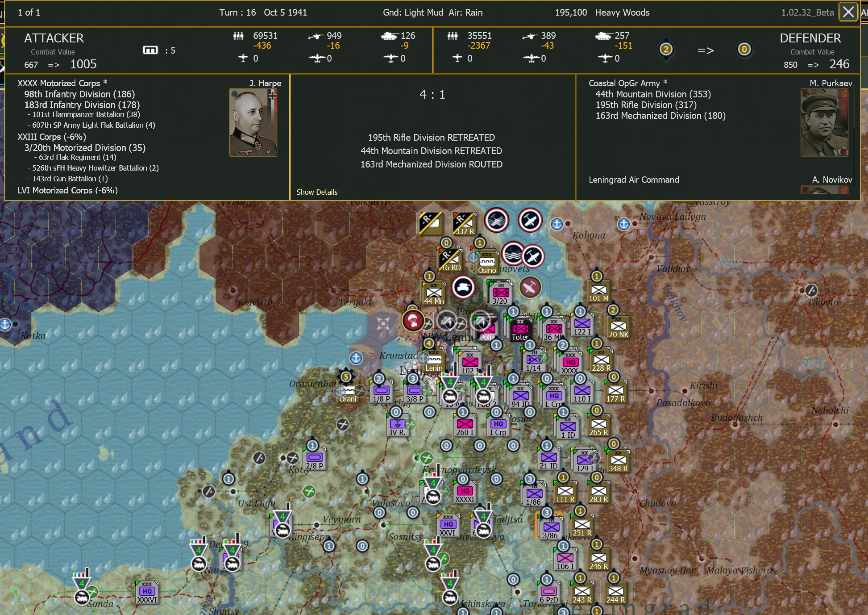The width and height of the screenshot is (868, 615).
Task: Select the 6 PzD panzer counter
Action: click(548, 593)
